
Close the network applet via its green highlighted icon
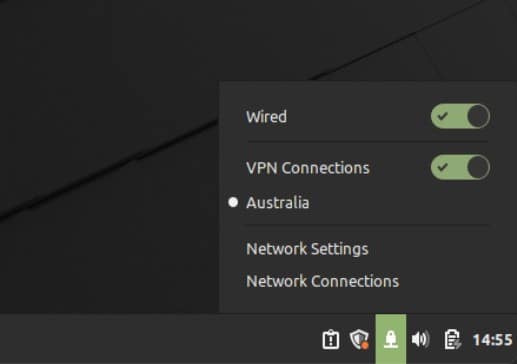[391, 339]
